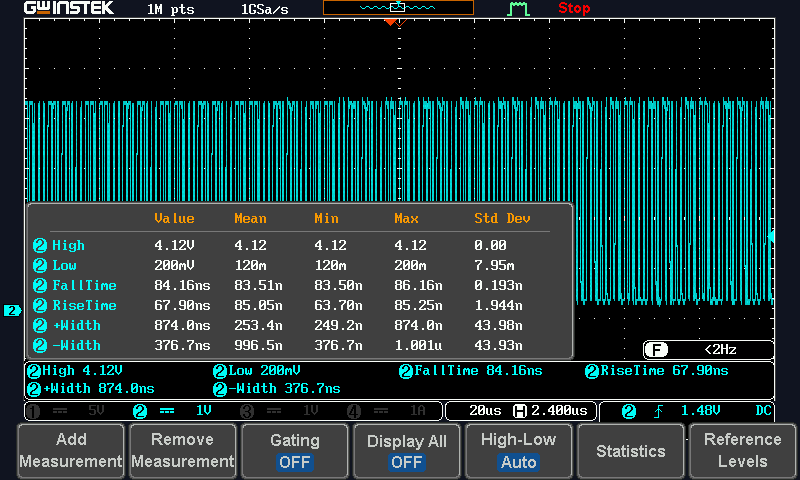The width and height of the screenshot is (800, 480).
Task: Open the Statistics menu
Action: pos(631,451)
